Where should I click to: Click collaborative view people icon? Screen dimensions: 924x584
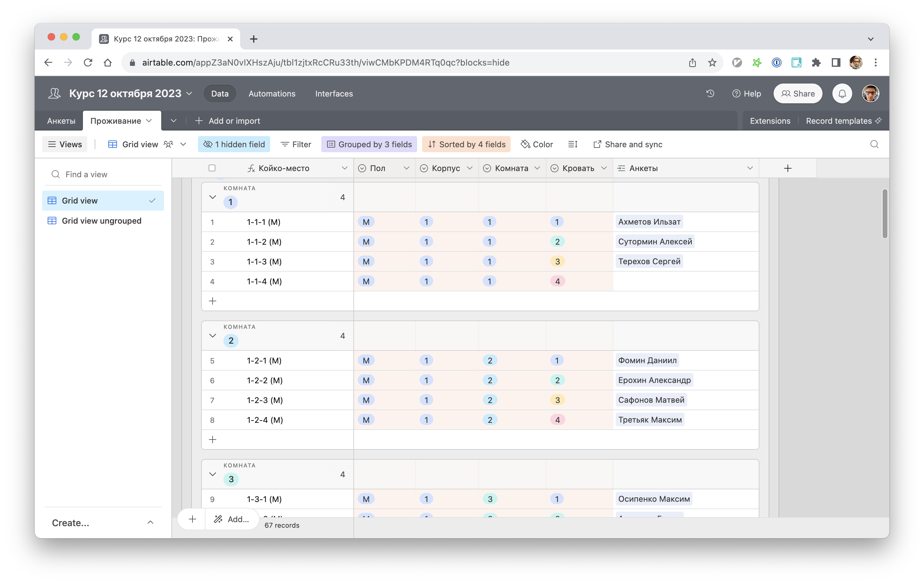click(x=168, y=144)
